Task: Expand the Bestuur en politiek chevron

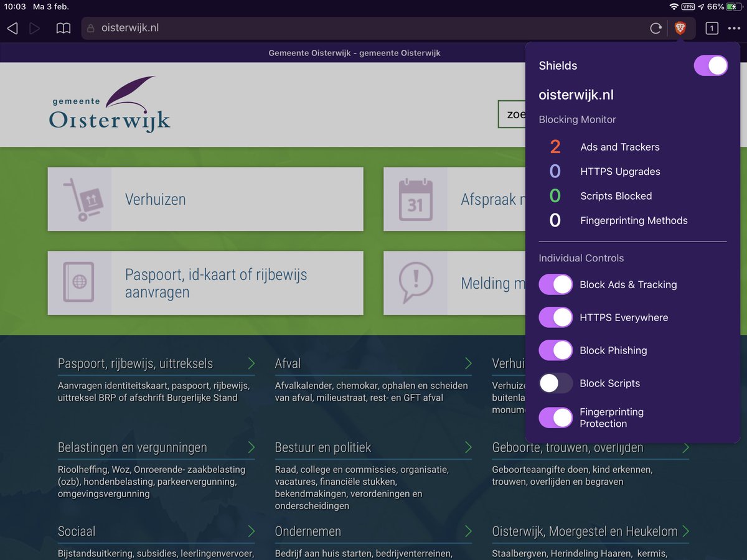Action: point(468,447)
